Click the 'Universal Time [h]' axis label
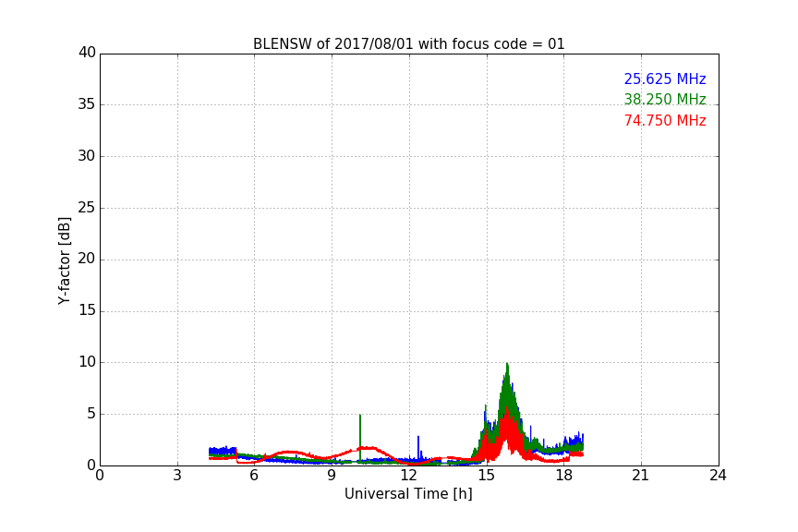This screenshot has width=798, height=532. coord(408,494)
